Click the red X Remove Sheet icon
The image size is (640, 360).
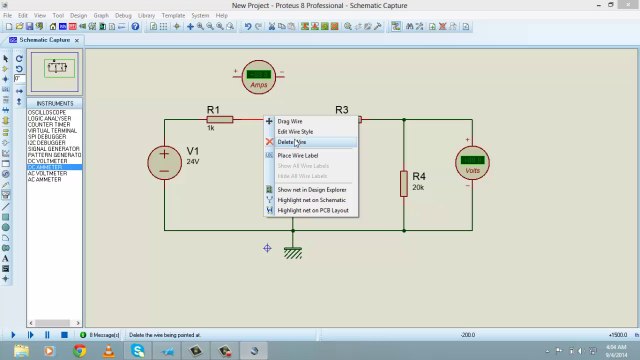442,27
